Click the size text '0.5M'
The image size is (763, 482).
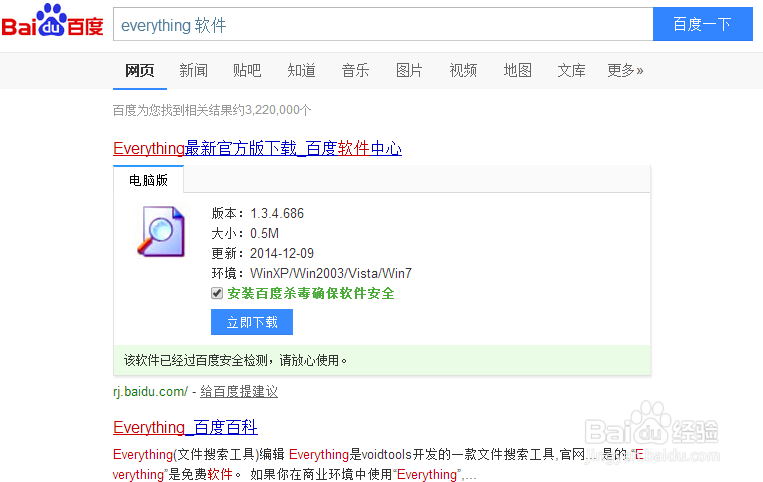(264, 233)
